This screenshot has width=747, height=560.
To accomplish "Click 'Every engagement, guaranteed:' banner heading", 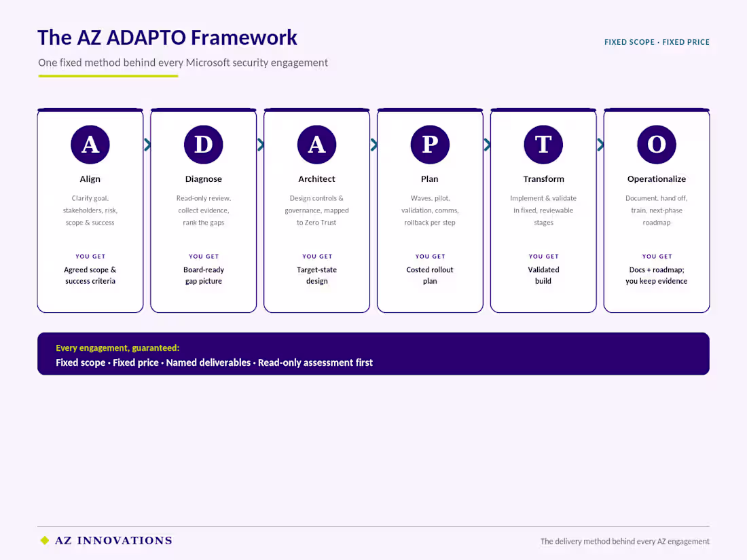I will pos(117,348).
